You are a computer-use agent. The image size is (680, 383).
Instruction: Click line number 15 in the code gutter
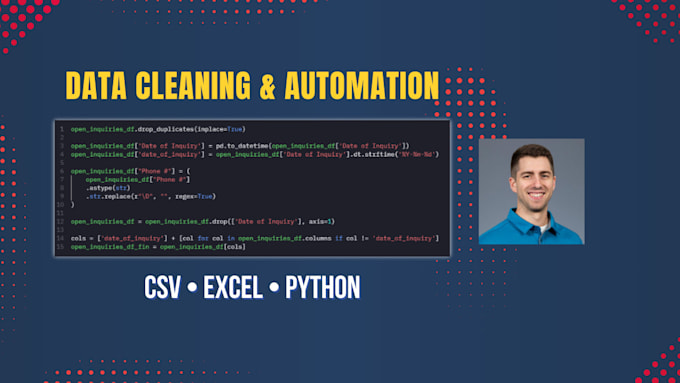coord(60,247)
